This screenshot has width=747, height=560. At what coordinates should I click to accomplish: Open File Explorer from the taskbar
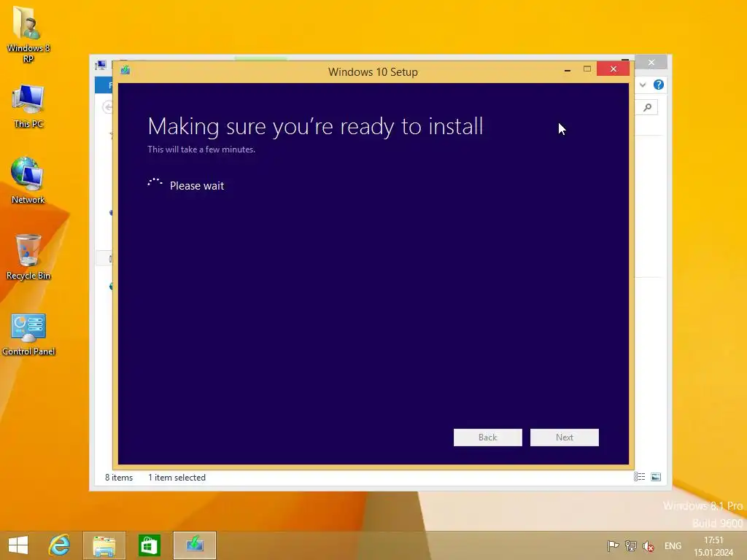point(104,545)
